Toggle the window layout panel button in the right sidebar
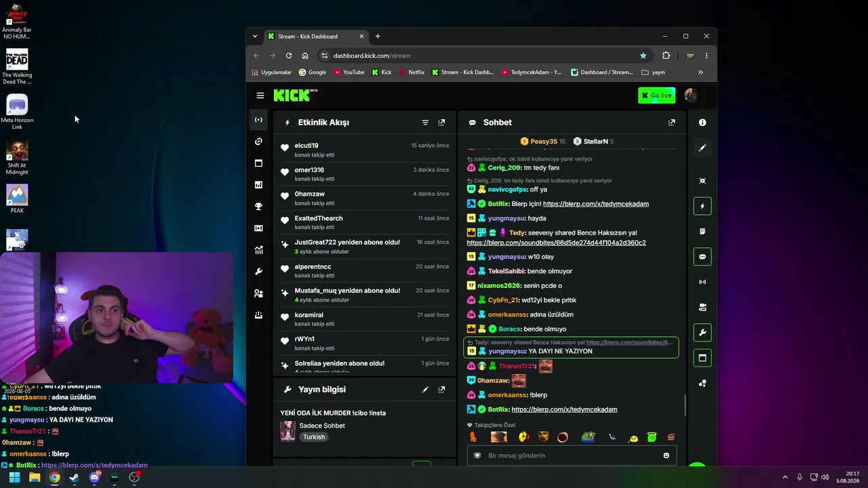 [x=703, y=358]
